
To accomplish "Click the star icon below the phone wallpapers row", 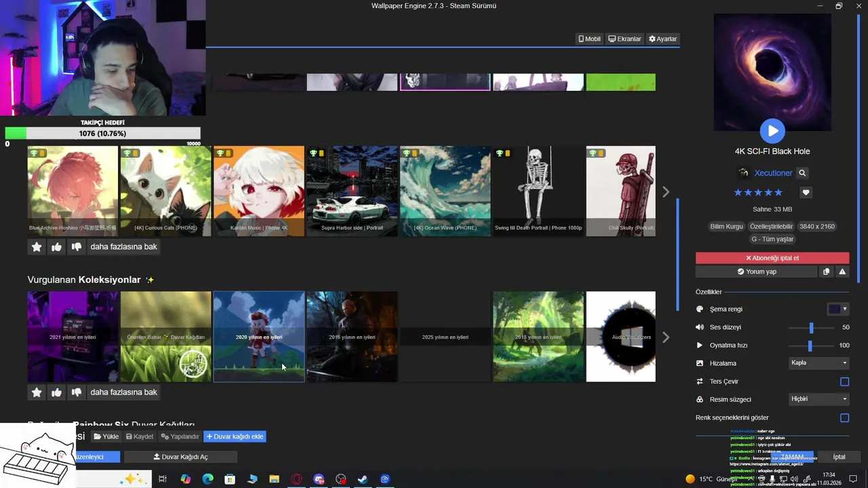I will click(37, 247).
